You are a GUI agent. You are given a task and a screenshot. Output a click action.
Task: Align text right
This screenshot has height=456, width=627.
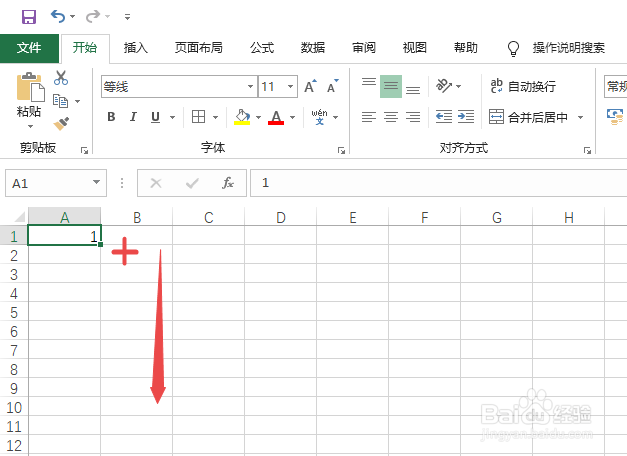(x=413, y=117)
